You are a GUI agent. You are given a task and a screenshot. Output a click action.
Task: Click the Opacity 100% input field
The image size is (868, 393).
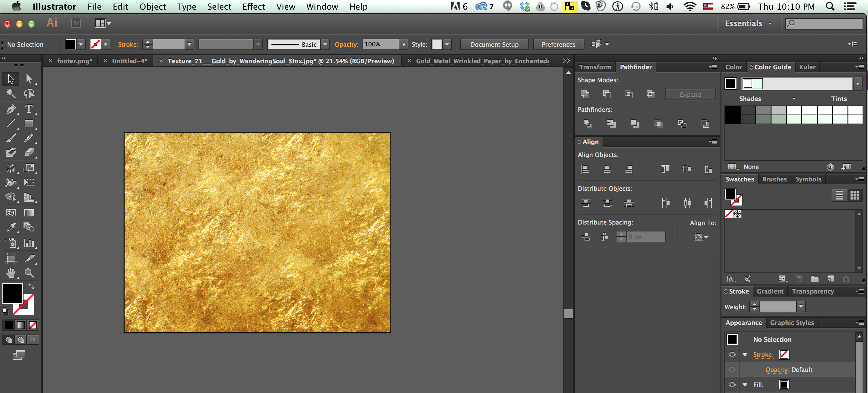click(380, 44)
